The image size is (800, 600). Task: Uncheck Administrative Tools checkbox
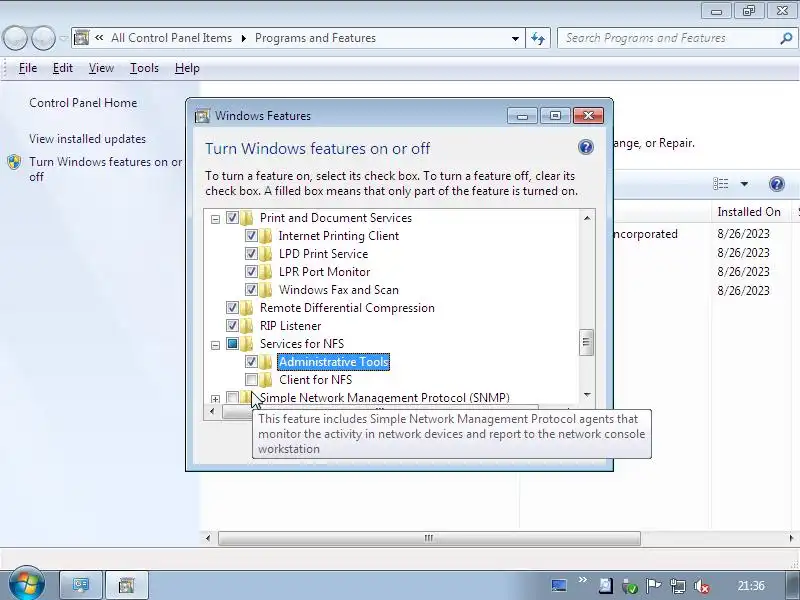tap(251, 362)
